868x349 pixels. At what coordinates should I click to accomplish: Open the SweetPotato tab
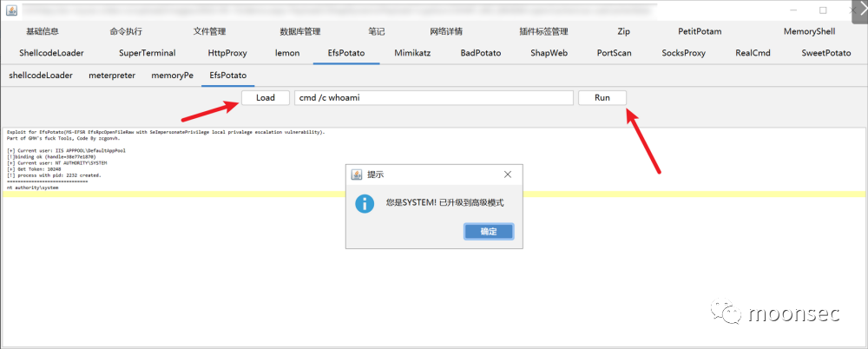tap(826, 53)
